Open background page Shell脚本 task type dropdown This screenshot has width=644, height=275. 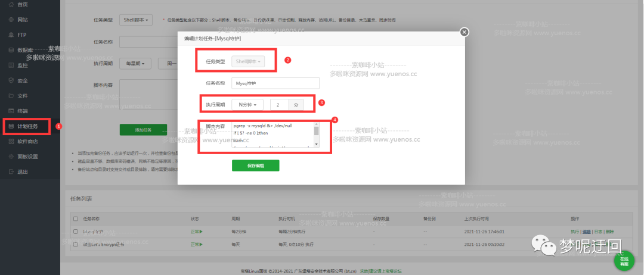136,20
